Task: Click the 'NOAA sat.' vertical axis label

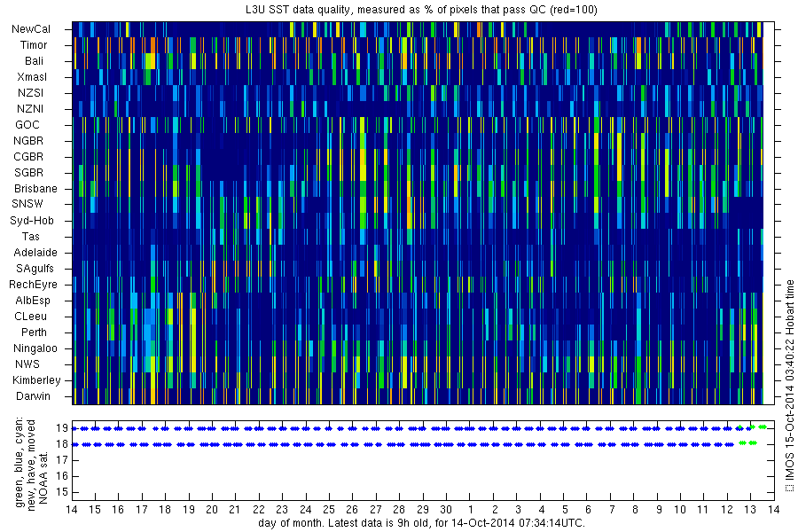Action: point(43,478)
